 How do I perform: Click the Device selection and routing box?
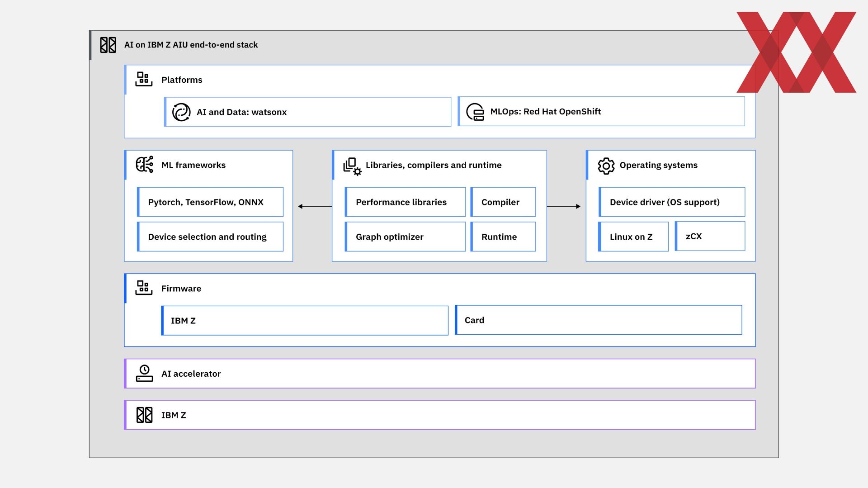pyautogui.click(x=210, y=237)
